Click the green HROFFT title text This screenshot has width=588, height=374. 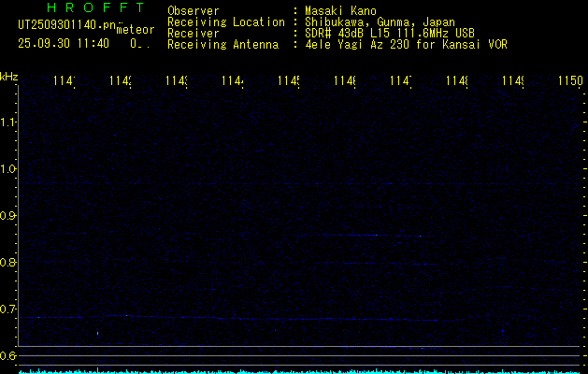[95, 7]
